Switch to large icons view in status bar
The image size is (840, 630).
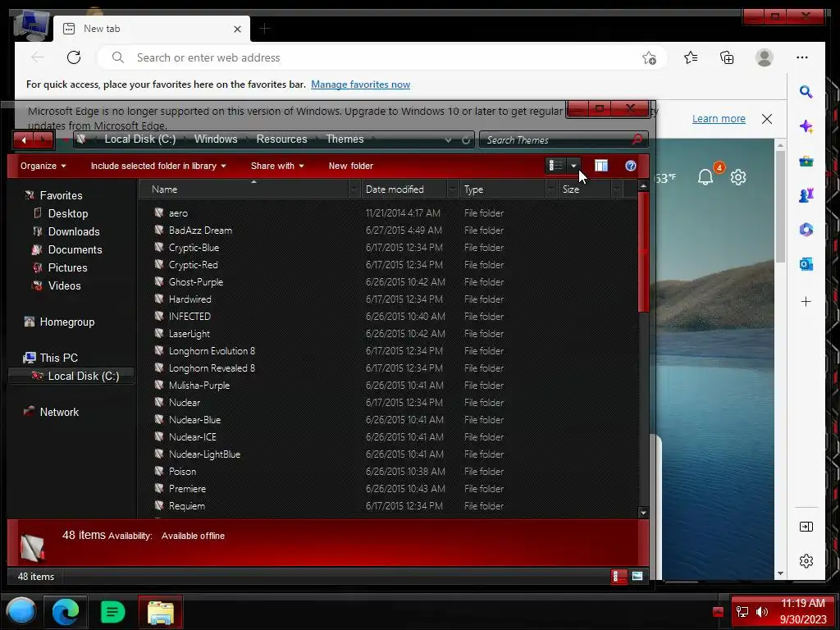click(637, 577)
